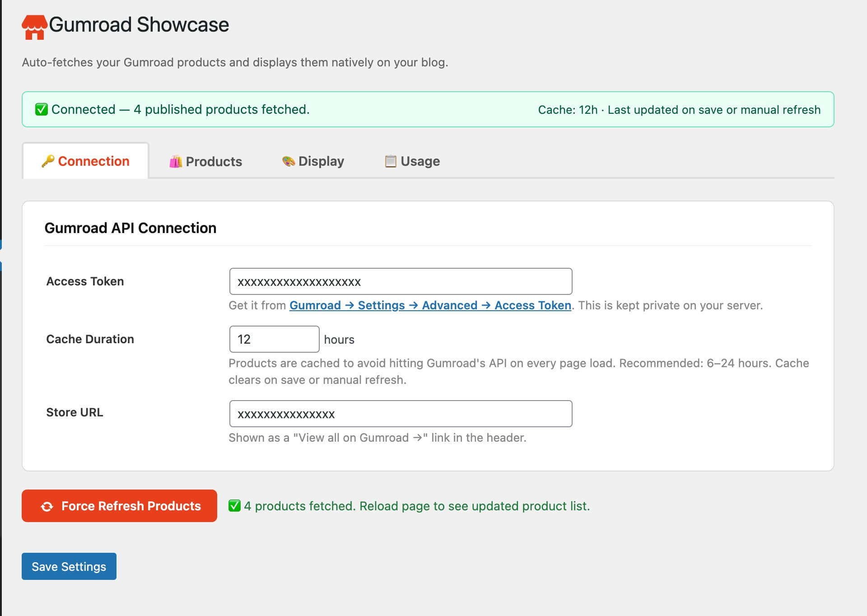The image size is (867, 616).
Task: Open Gumroad Settings Advanced Access Token link
Action: pos(430,305)
